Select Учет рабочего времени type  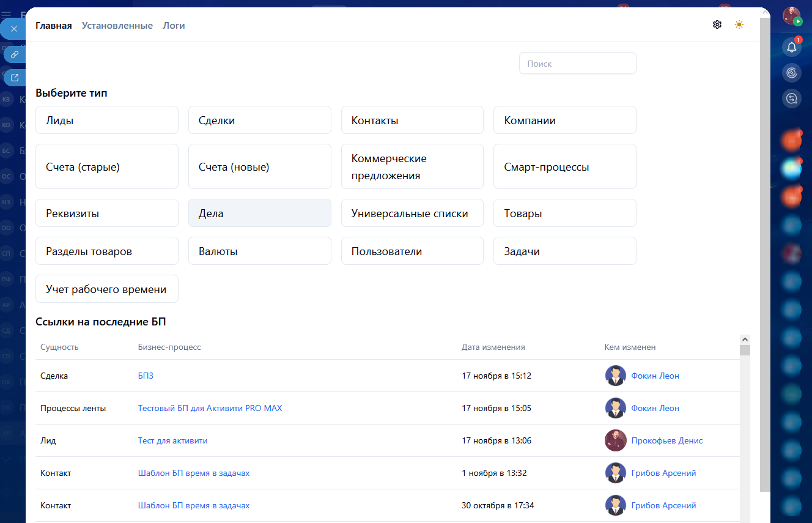coord(106,289)
